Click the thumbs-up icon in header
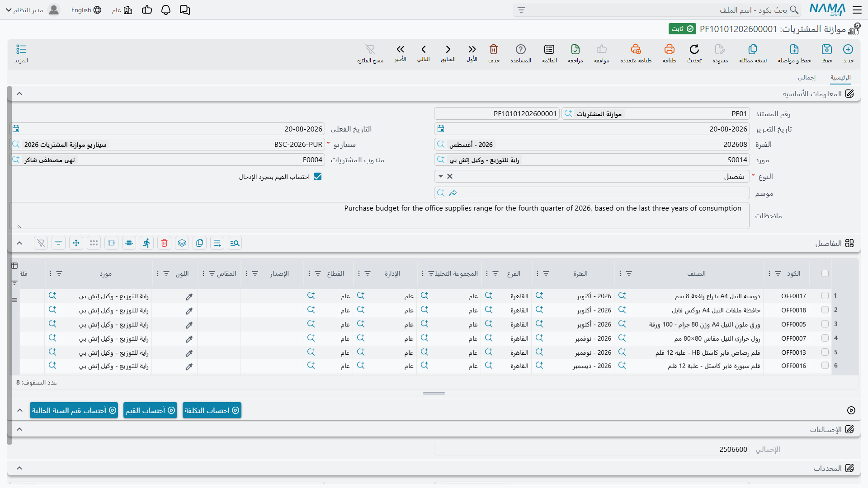 tap(147, 10)
